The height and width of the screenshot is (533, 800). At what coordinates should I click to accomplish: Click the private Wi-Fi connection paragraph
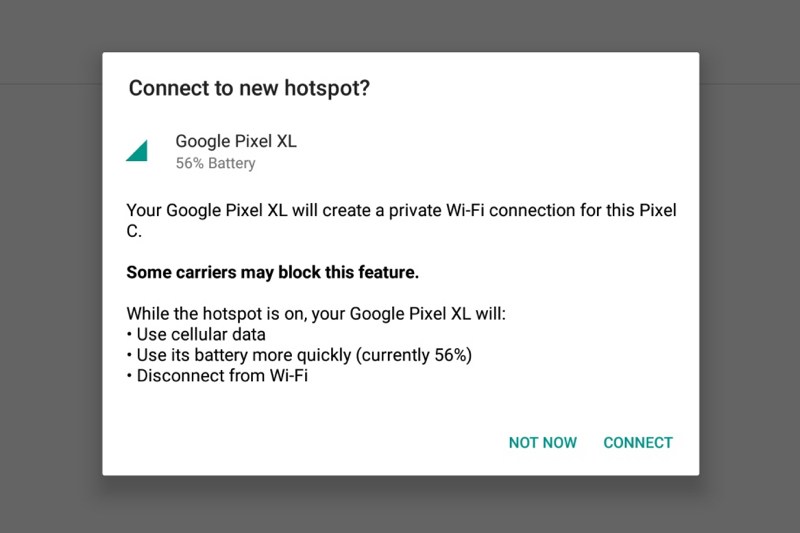pos(401,220)
